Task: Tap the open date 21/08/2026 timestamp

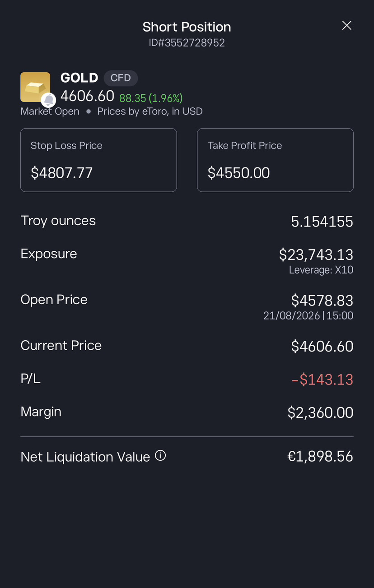Action: [x=309, y=316]
